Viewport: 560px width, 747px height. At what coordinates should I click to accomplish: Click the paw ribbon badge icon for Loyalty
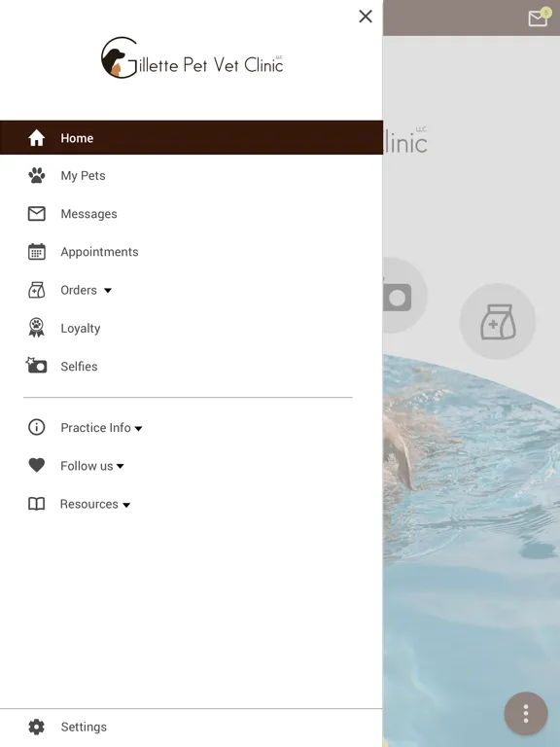37,328
